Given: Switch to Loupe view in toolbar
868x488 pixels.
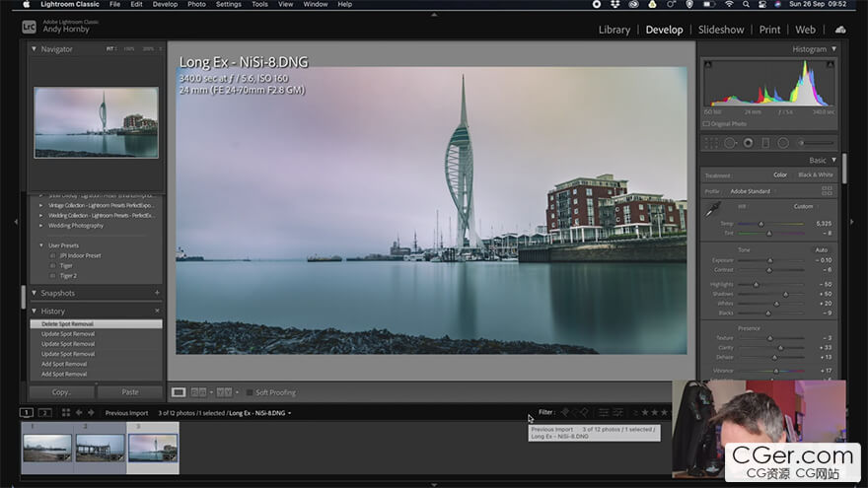Looking at the screenshot, I should coord(179,392).
